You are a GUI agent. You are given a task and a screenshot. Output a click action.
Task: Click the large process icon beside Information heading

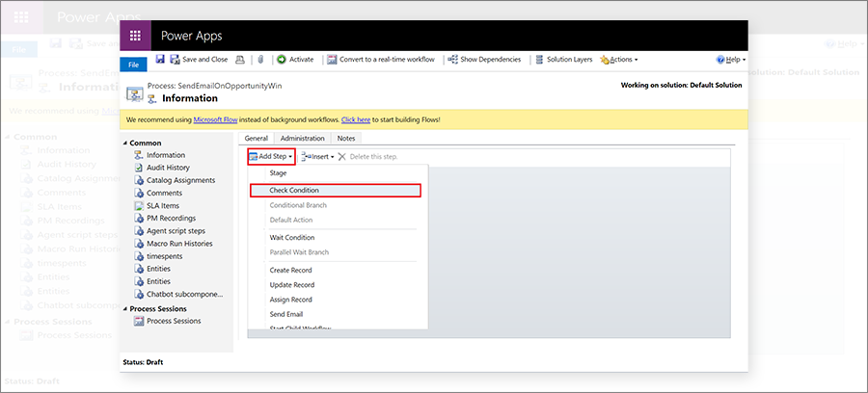click(x=134, y=94)
